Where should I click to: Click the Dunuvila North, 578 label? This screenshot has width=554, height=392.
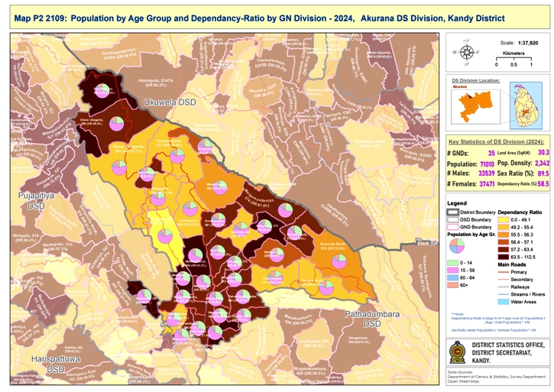point(334,246)
